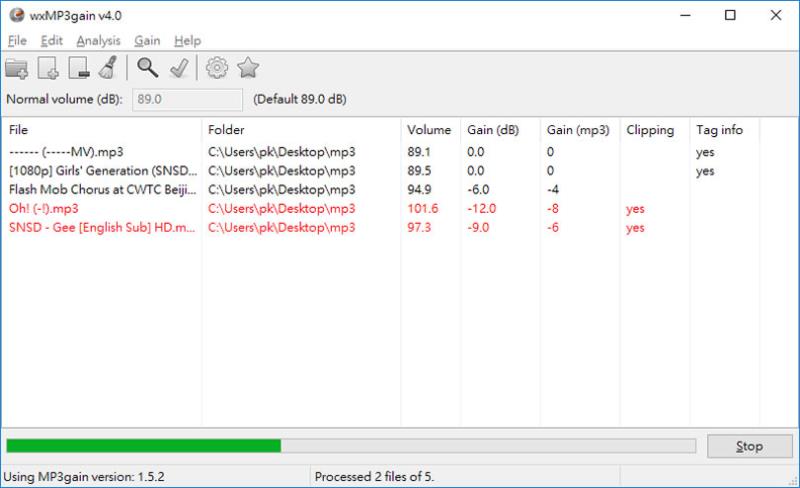The width and height of the screenshot is (800, 488).
Task: Open the File menu
Action: click(x=17, y=40)
